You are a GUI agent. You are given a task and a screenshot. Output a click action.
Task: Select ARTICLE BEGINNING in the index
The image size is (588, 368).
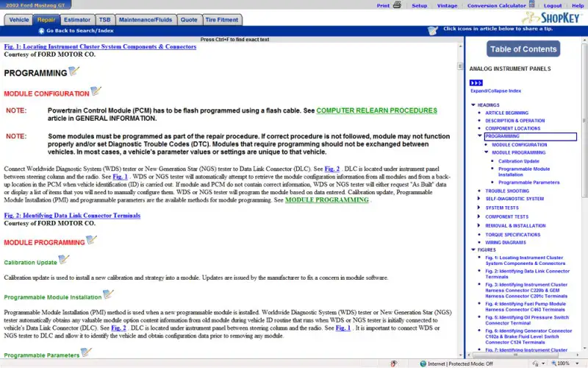506,113
